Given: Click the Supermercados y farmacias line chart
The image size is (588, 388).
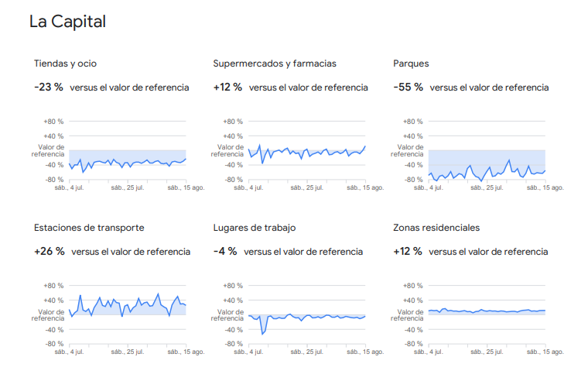Looking at the screenshot, I should click(307, 152).
